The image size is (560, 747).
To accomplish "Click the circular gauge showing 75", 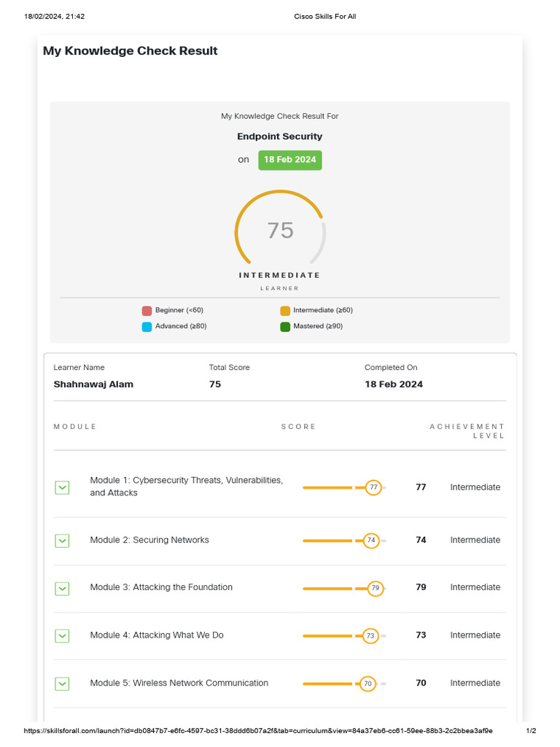I will (x=280, y=231).
